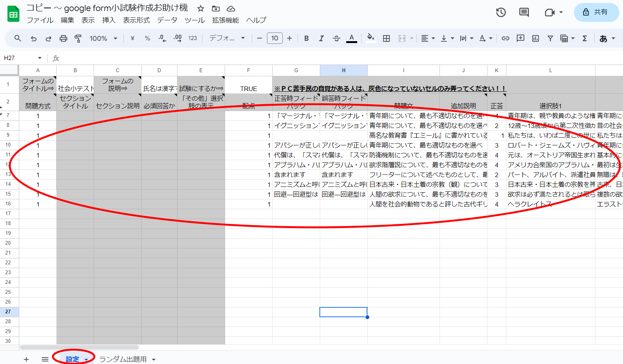The image size is (623, 364).
Task: Open the text color picker
Action: click(352, 38)
